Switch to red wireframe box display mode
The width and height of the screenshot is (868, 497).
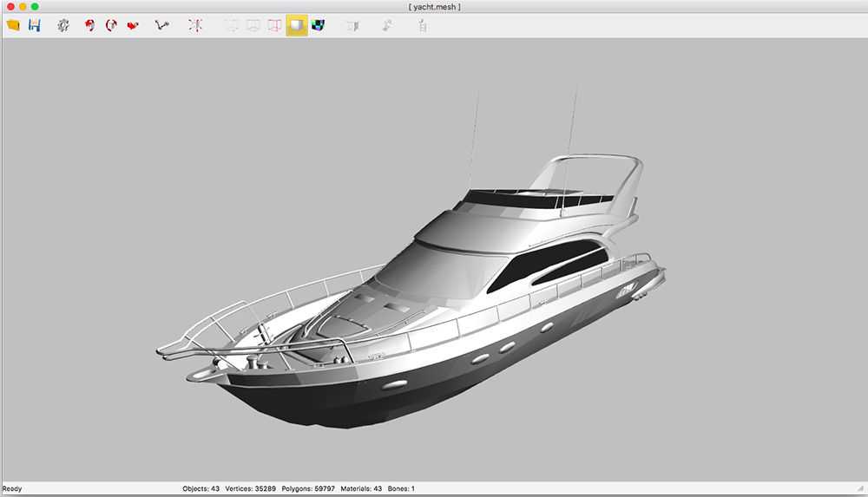tap(274, 26)
